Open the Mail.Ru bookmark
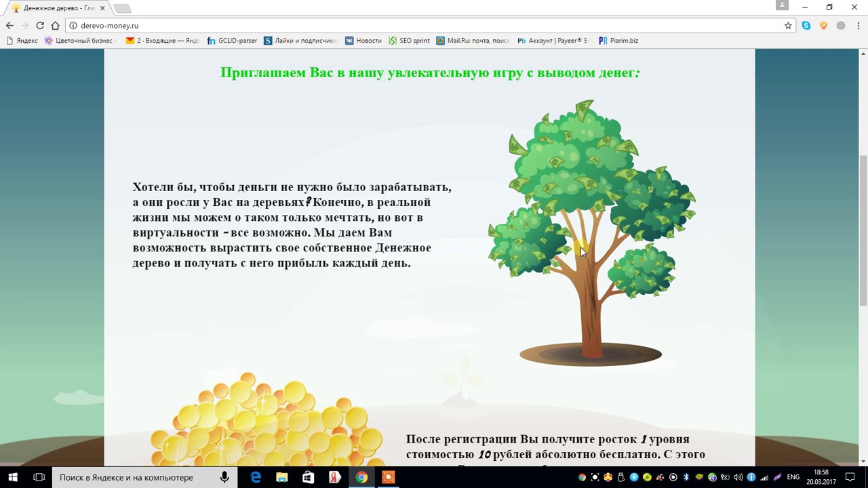This screenshot has height=488, width=868. pos(473,41)
